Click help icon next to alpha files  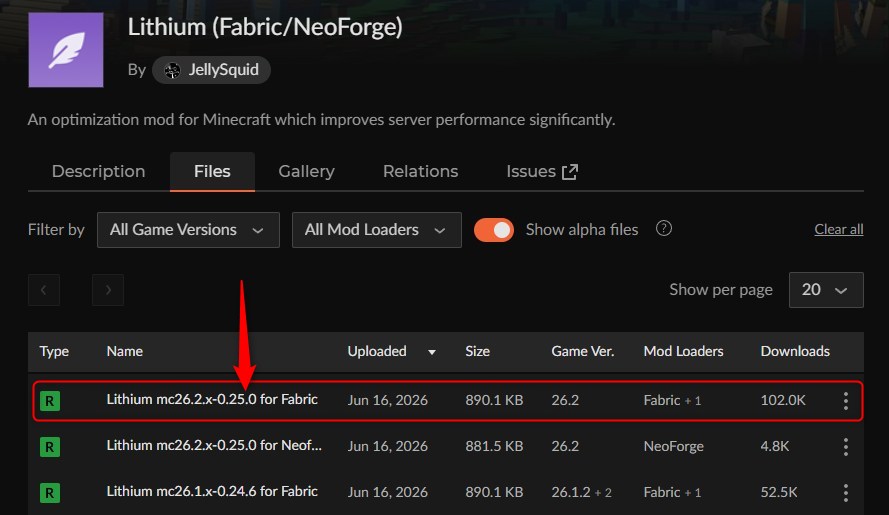(664, 229)
